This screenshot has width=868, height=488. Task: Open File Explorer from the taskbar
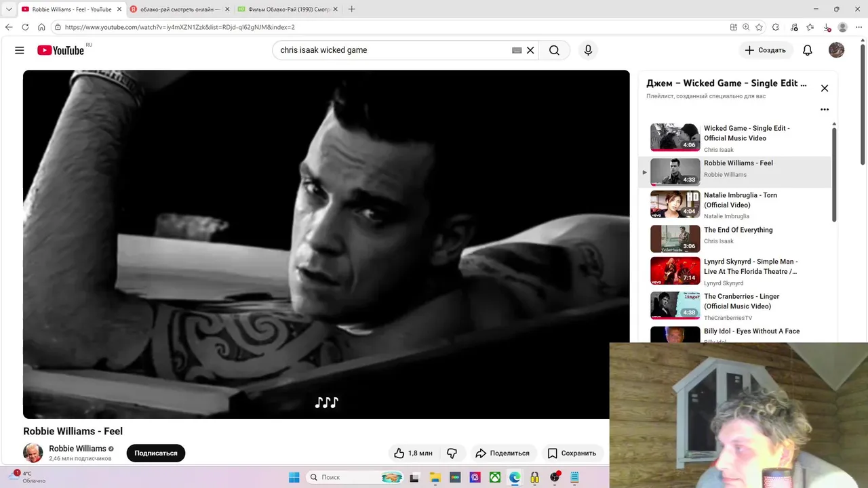click(x=435, y=477)
